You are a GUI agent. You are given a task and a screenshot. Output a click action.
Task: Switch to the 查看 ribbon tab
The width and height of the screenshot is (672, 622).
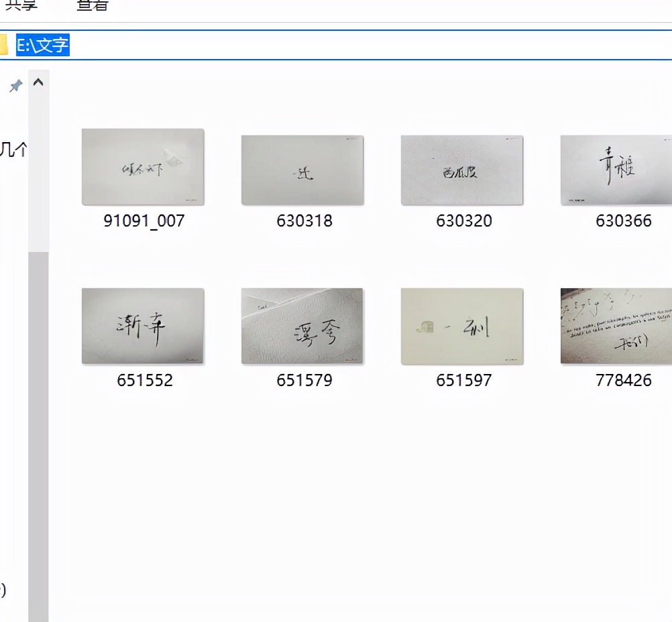click(91, 5)
